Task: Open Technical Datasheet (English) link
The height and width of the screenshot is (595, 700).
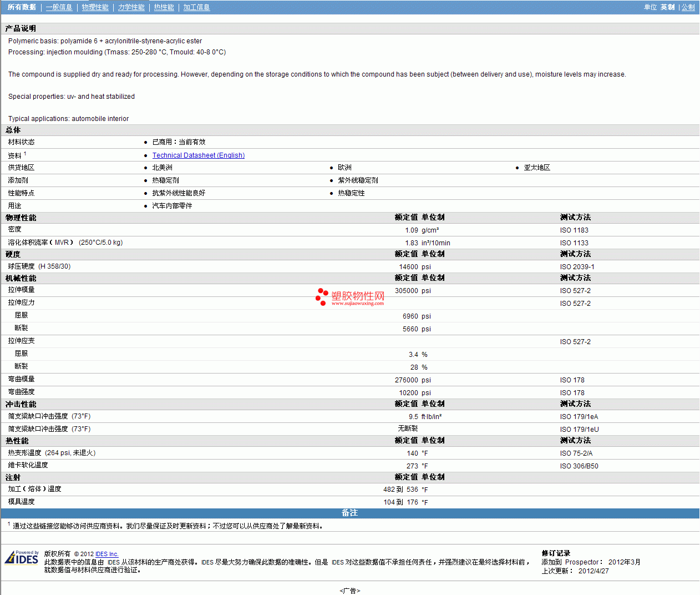Action: tap(198, 155)
